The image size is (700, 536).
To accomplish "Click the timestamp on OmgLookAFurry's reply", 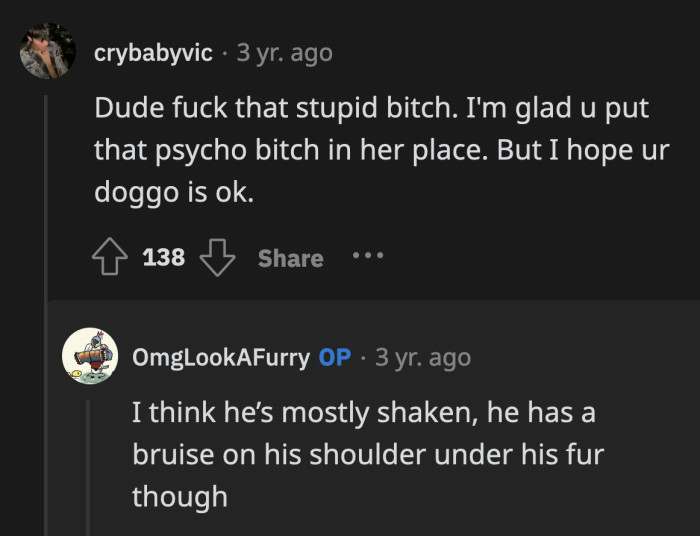I will [422, 357].
